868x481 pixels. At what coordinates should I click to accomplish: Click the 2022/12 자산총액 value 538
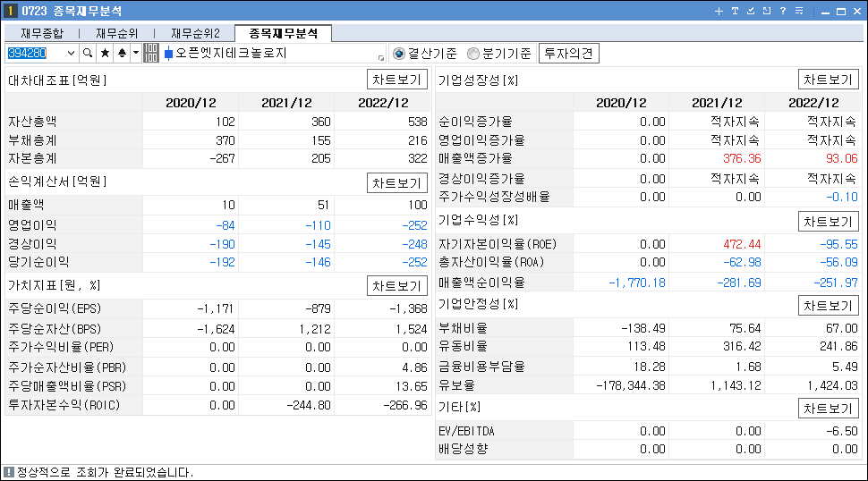click(x=417, y=122)
